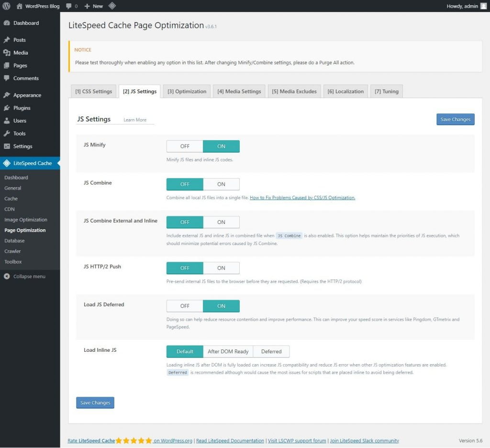Click the home icon beside WordPress Blog
Image resolution: width=490 pixels, height=448 pixels.
click(x=19, y=6)
